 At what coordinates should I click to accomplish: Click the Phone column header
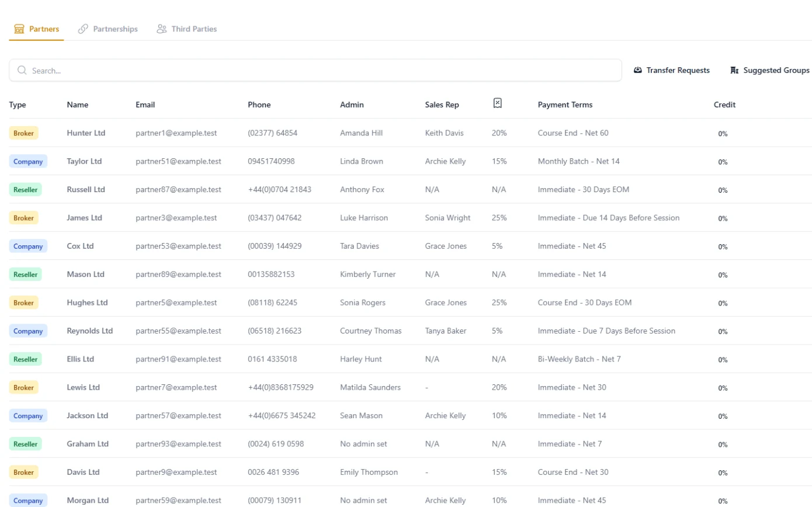[x=259, y=105]
